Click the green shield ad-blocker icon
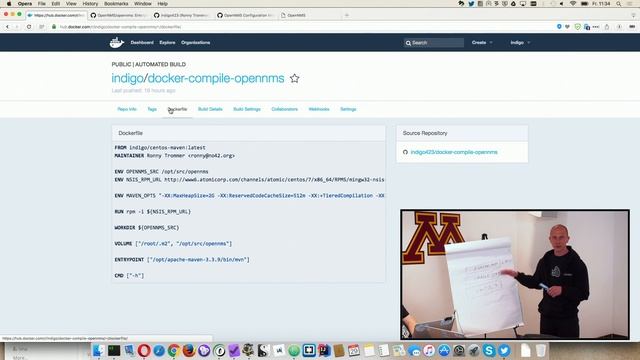This screenshot has height=360, width=640. [x=577, y=27]
